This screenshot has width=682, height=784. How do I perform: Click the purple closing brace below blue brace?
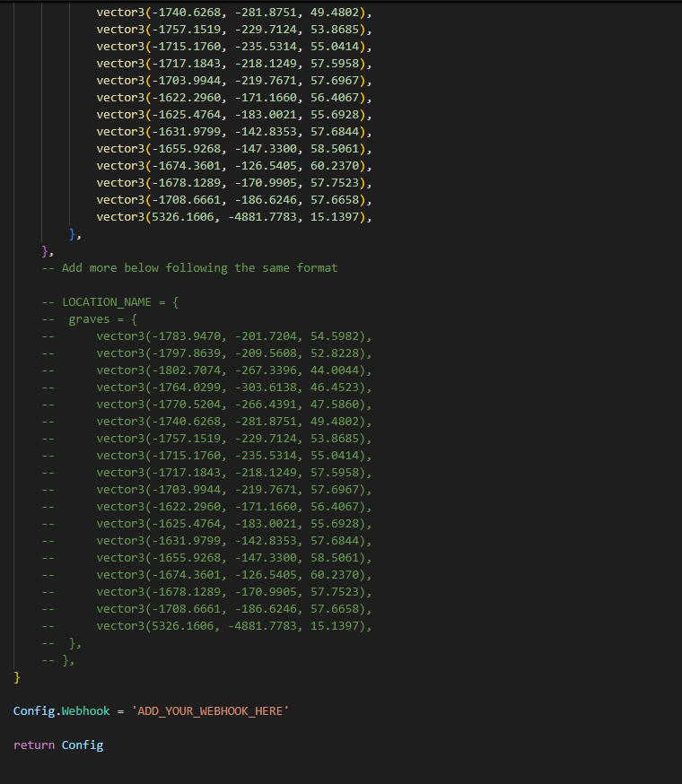[x=45, y=251]
